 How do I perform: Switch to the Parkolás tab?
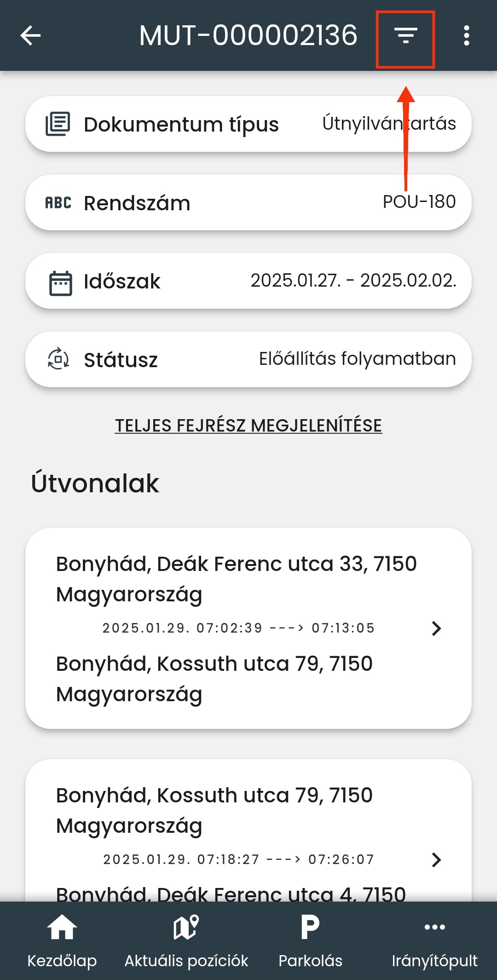coord(310,940)
